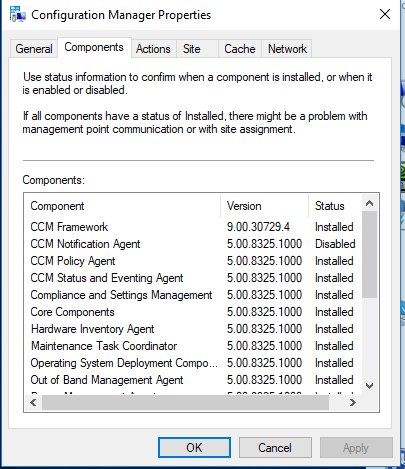
Task: Click the OK button
Action: tap(194, 448)
